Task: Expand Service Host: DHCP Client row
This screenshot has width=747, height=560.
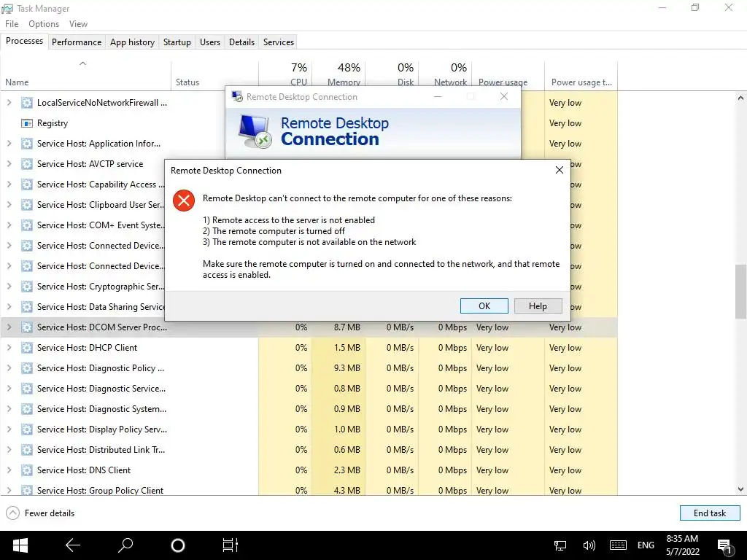Action: [x=9, y=348]
